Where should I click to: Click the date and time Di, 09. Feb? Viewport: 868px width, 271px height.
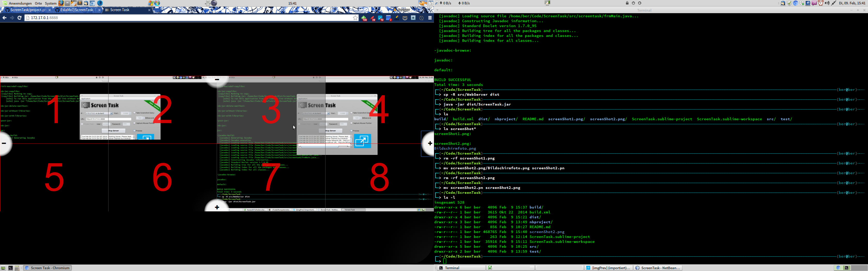tap(852, 3)
